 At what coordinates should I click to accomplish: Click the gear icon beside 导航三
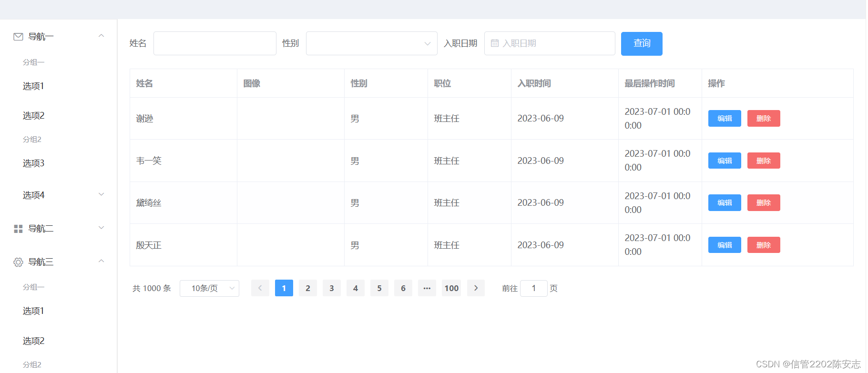(x=18, y=262)
